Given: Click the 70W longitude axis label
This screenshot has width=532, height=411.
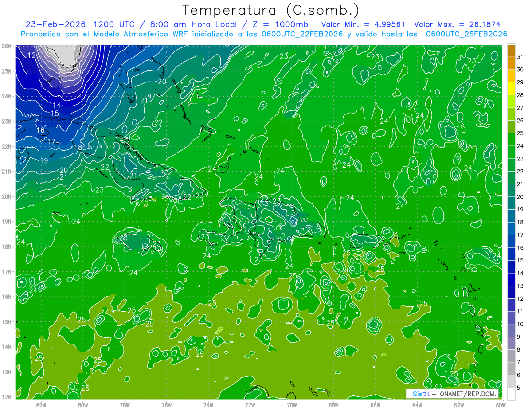Looking at the screenshot, I should click(292, 404).
